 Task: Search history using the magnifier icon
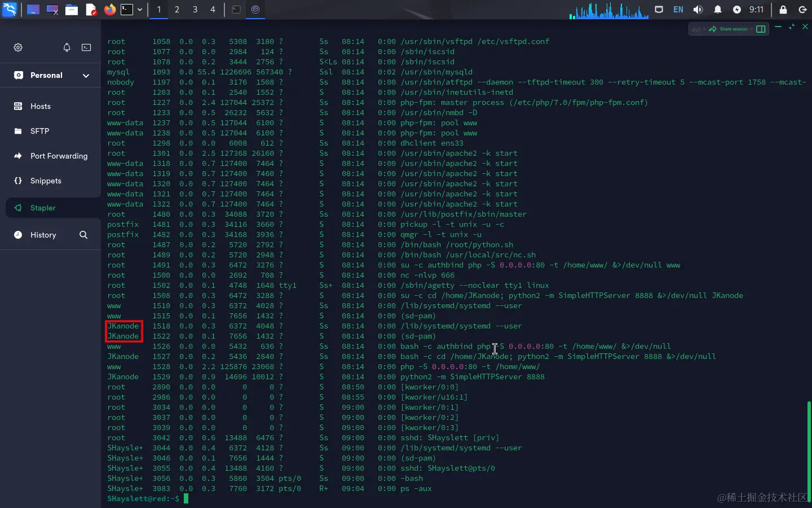[83, 235]
